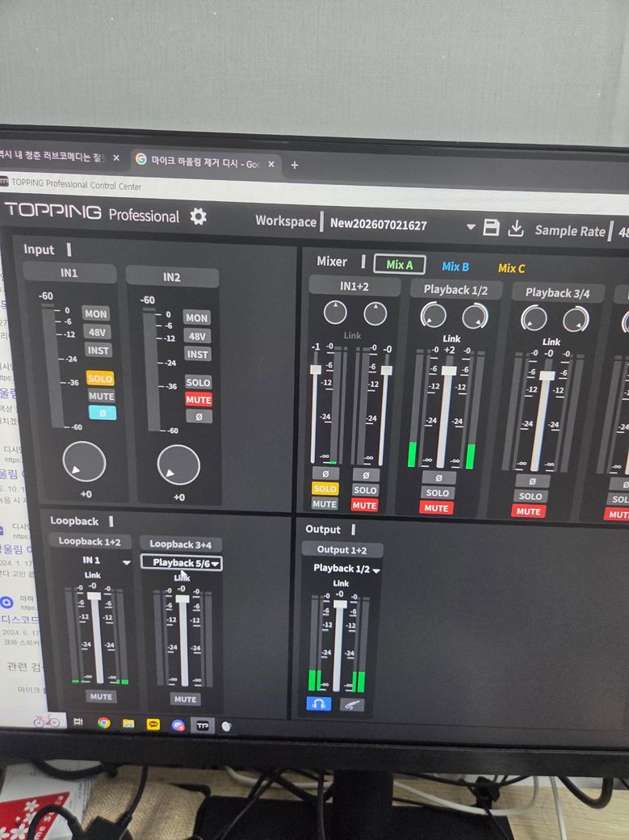This screenshot has width=629, height=840.
Task: Invert phase on mixer Playback 1/2
Action: tap(438, 478)
